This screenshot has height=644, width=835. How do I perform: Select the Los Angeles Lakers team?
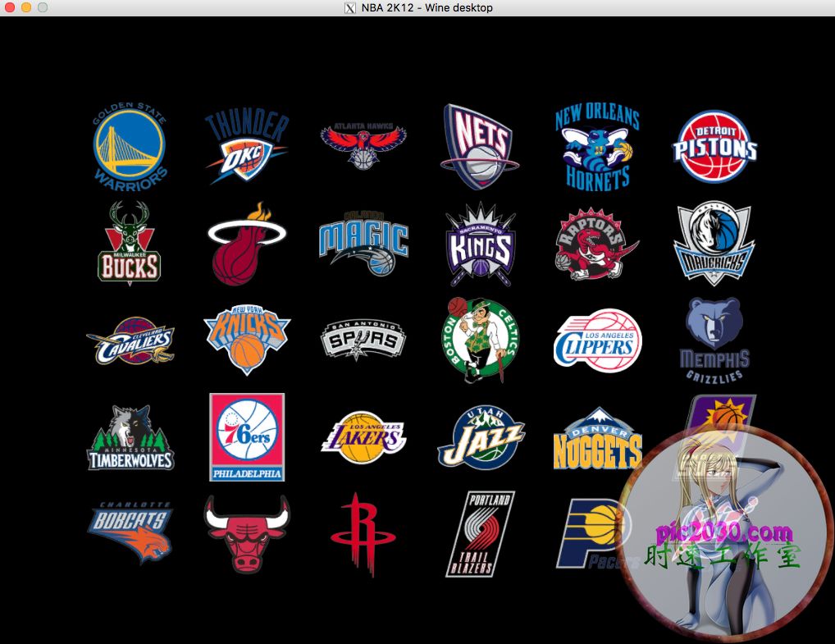[x=363, y=436]
